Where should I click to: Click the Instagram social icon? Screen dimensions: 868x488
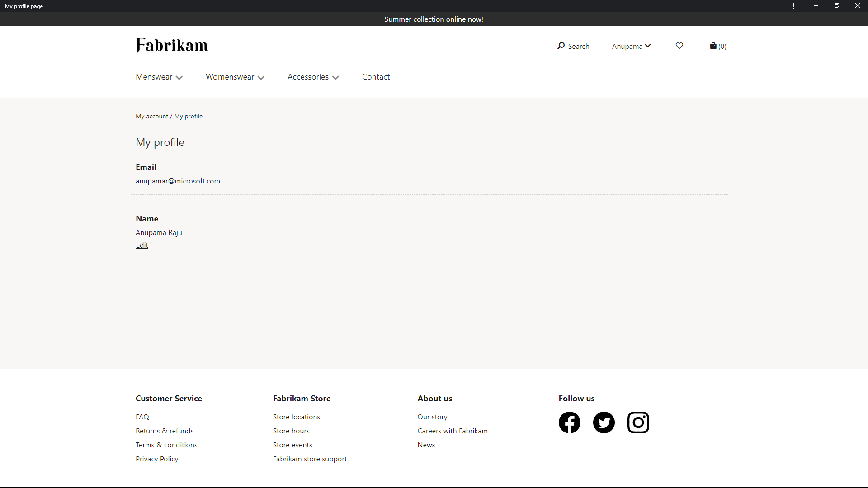(x=638, y=422)
